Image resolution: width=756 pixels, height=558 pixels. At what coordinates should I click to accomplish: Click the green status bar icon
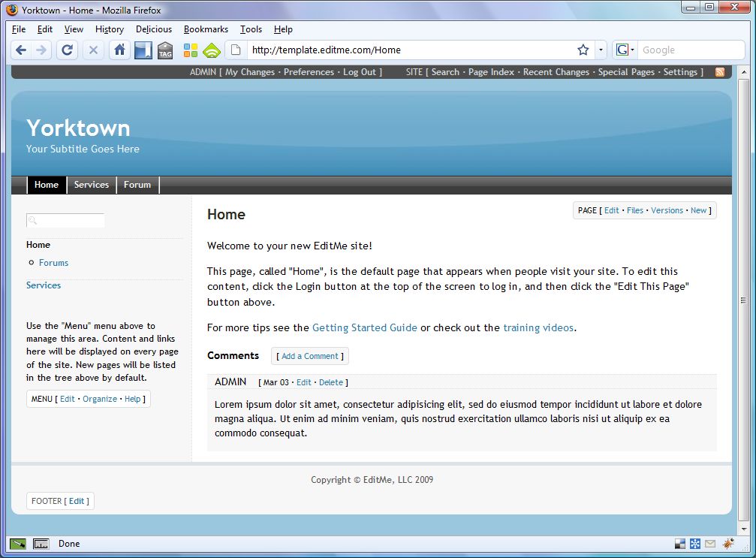pyautogui.click(x=18, y=544)
